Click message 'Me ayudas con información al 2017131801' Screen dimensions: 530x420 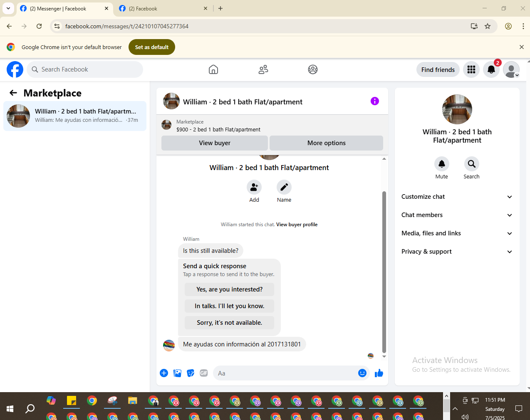tap(242, 344)
